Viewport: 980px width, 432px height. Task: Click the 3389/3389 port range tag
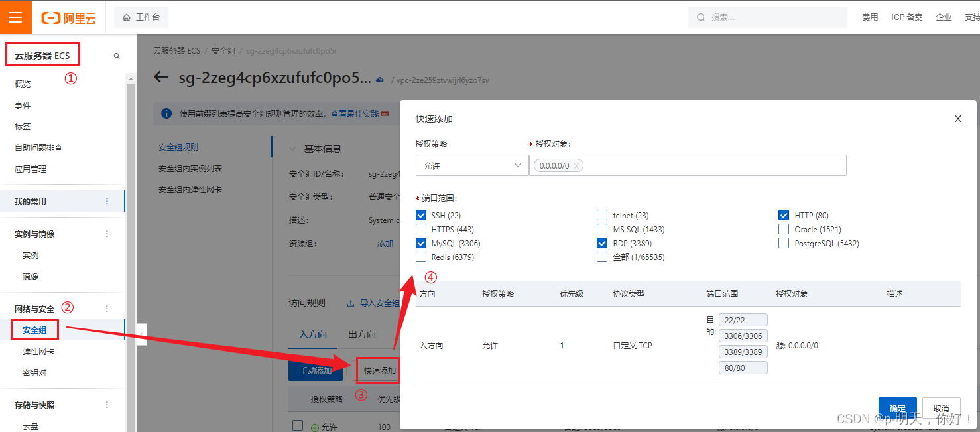pyautogui.click(x=743, y=352)
